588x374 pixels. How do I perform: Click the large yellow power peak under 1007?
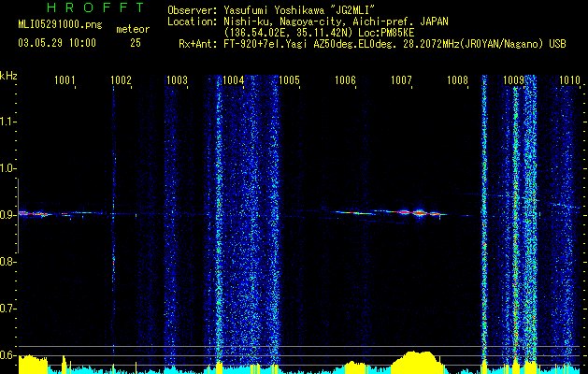(x=416, y=362)
